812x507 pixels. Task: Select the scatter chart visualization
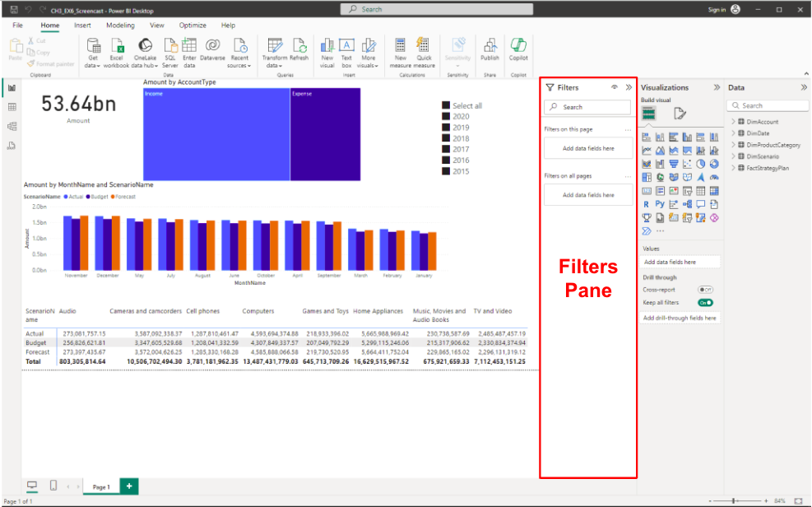tap(687, 164)
